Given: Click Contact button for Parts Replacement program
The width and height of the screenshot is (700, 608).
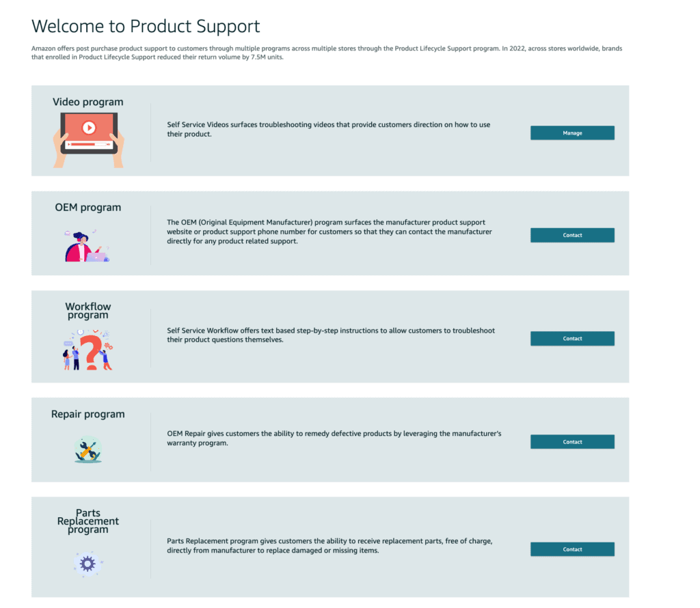Looking at the screenshot, I should (572, 549).
